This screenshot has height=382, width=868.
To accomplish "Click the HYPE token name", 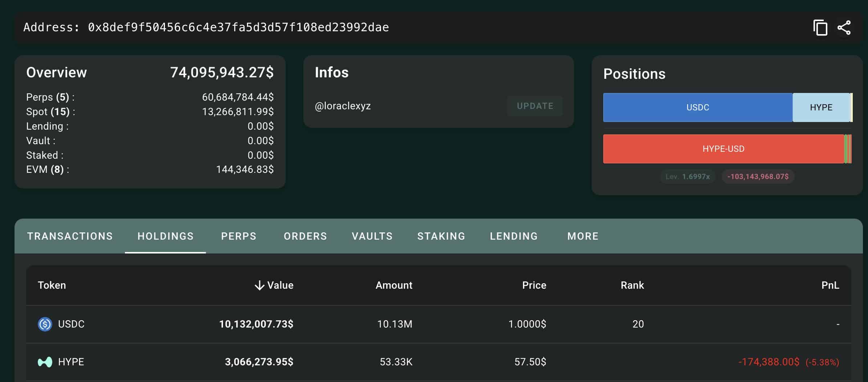I will (71, 362).
